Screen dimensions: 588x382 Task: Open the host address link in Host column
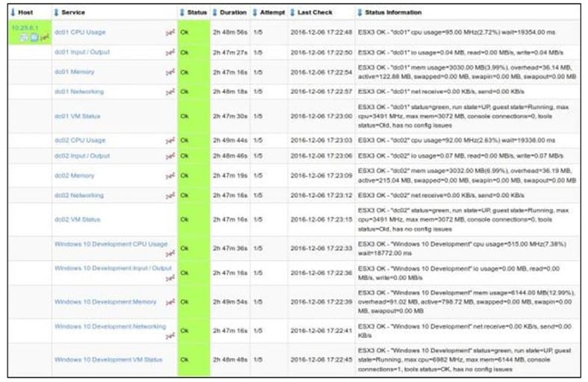(x=25, y=28)
